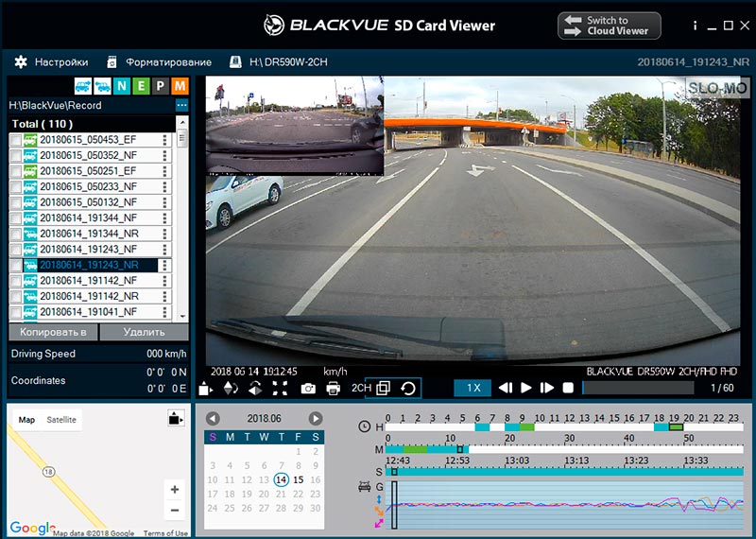Open the info about icon
The height and width of the screenshot is (539, 756).
point(695,26)
